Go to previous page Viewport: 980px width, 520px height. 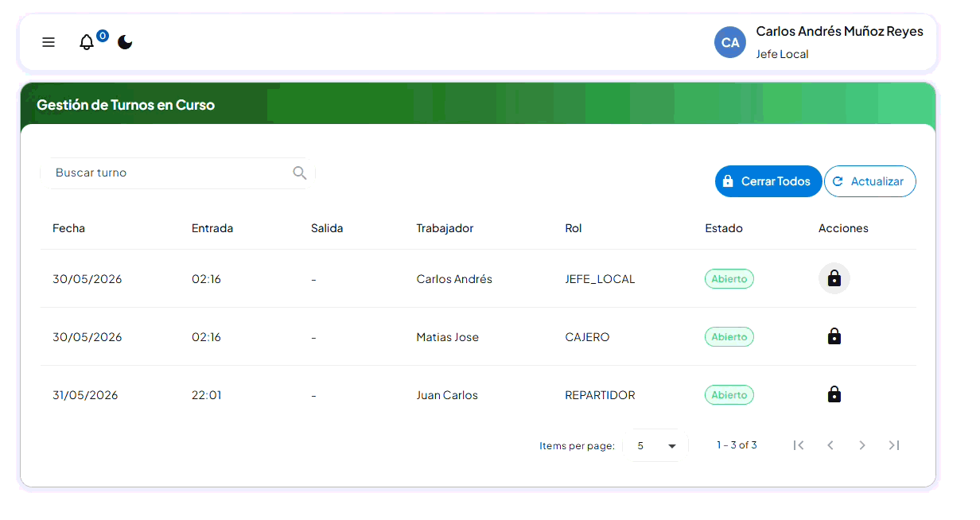click(x=830, y=445)
